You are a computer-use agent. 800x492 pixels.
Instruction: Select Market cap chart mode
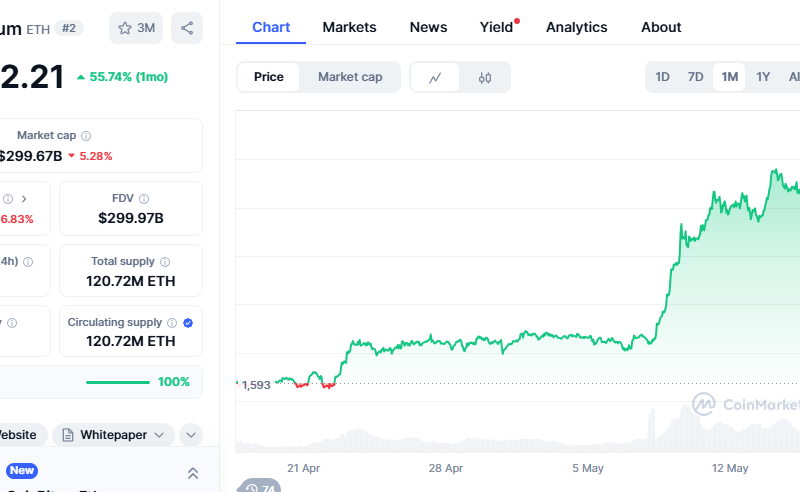coord(350,77)
